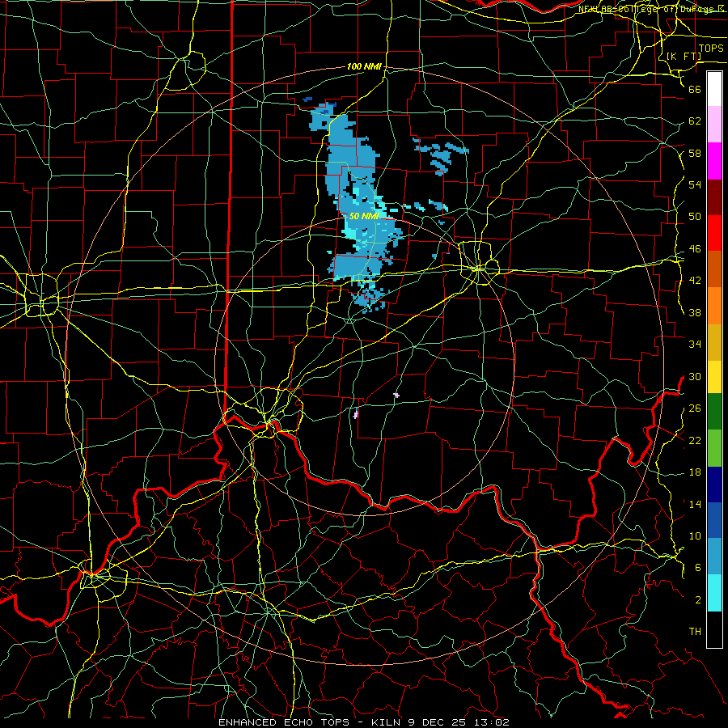
Task: Select the dark orange swatch between 42 and 46
Action: pyautogui.click(x=714, y=269)
